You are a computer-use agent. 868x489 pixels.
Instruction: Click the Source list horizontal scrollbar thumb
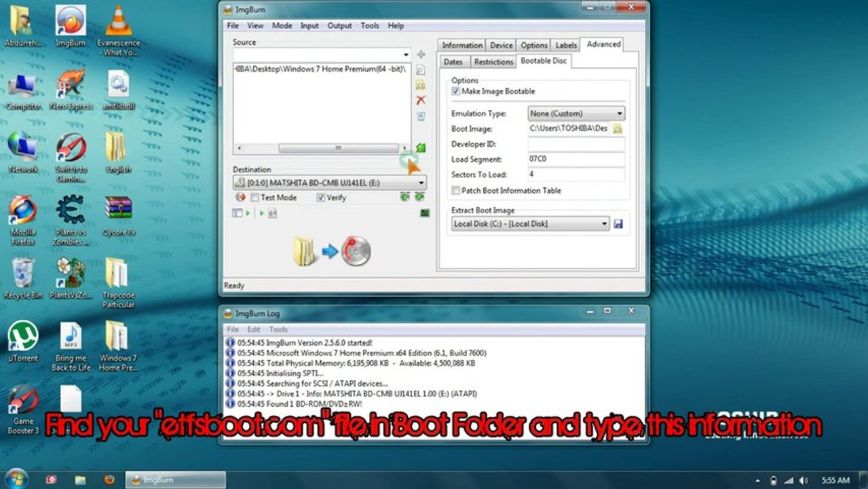338,148
